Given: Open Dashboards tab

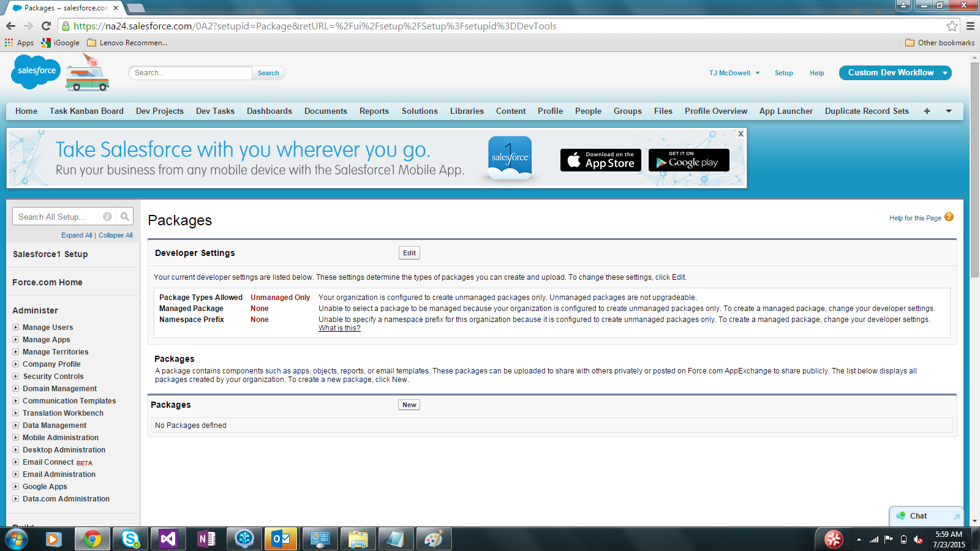Looking at the screenshot, I should (269, 111).
